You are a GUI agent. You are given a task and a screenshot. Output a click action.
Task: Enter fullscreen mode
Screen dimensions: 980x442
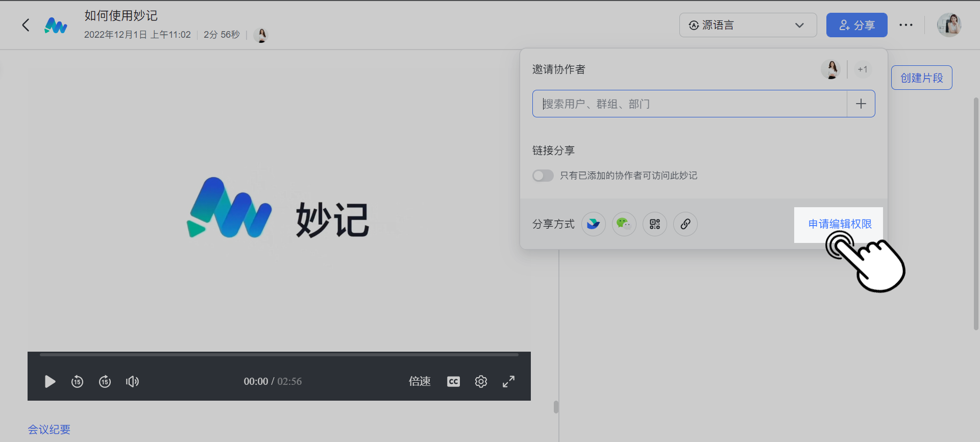(508, 381)
